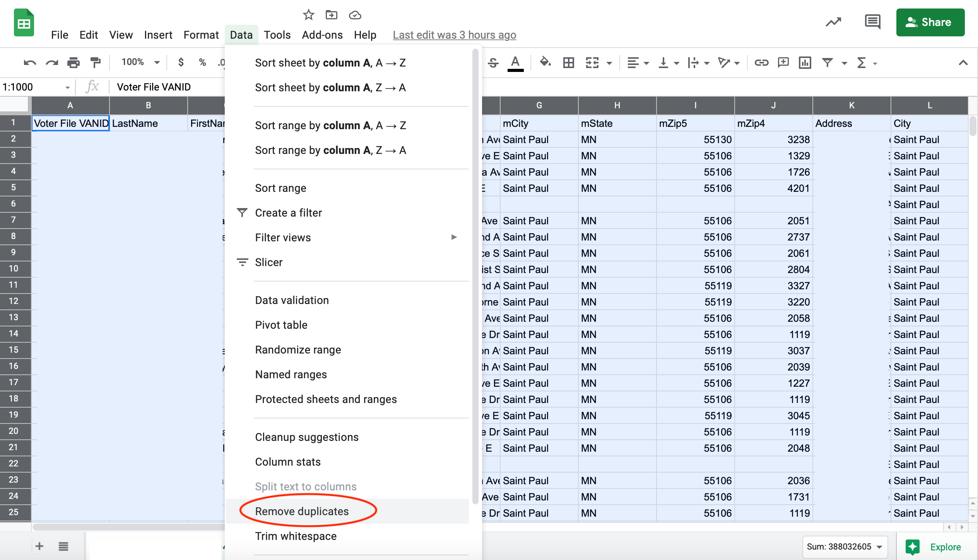
Task: Open comment history speech bubble icon
Action: 872,22
